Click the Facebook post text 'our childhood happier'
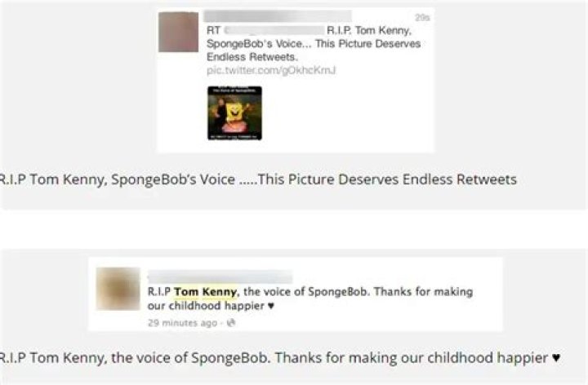Image resolution: width=588 pixels, height=385 pixels. pos(206,306)
